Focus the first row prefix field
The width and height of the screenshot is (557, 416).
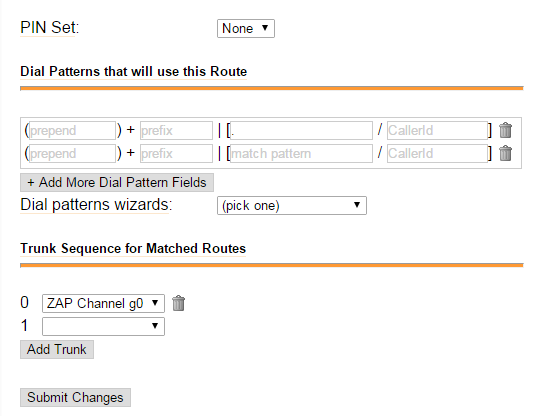pyautogui.click(x=176, y=130)
